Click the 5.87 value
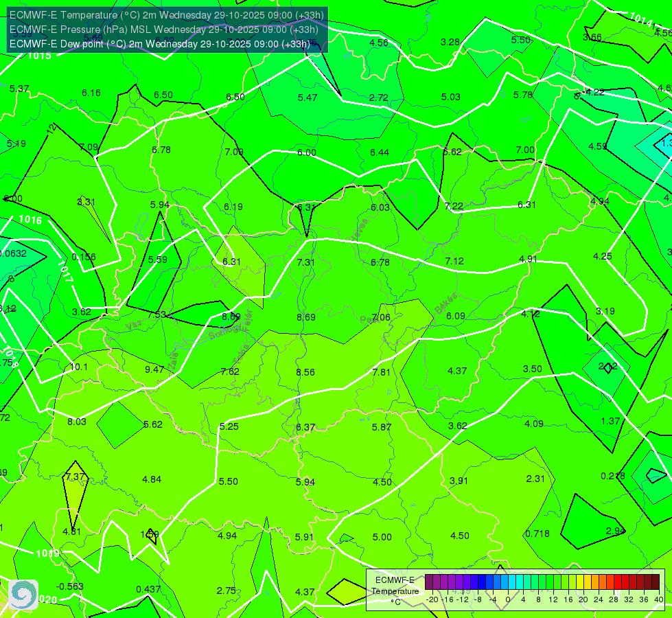Viewport: 672px width, 618px height. [381, 427]
